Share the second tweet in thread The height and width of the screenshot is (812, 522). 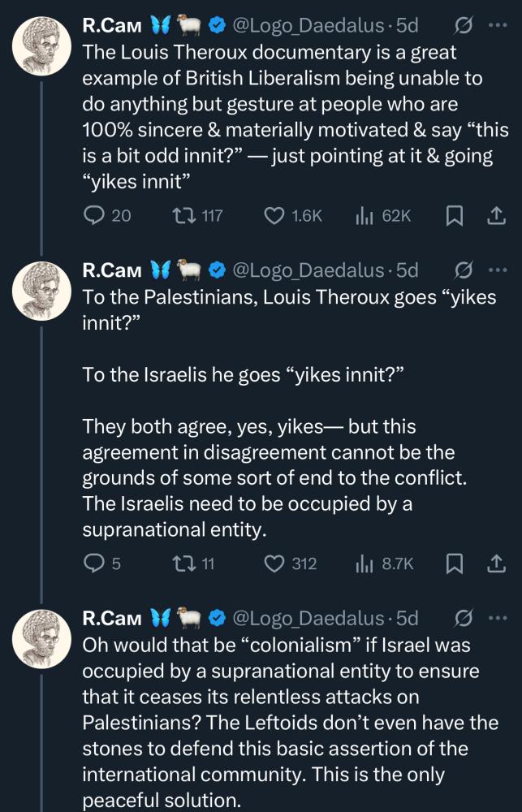click(495, 563)
